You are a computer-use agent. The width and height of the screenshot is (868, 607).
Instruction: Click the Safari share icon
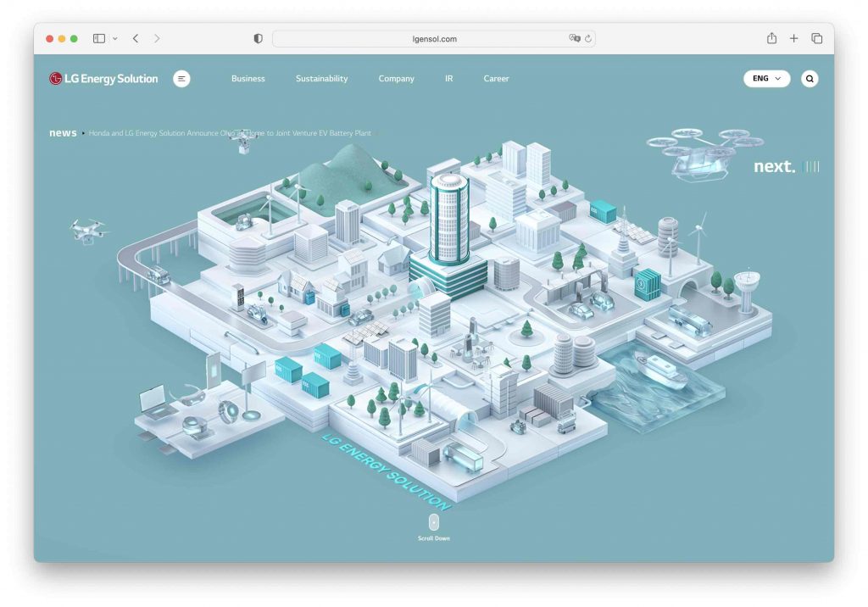(771, 38)
